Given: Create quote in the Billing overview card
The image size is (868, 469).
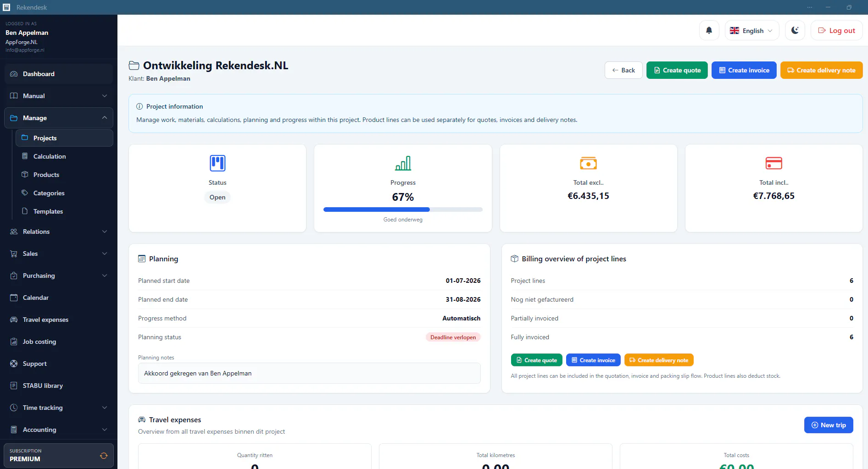Looking at the screenshot, I should coord(537,360).
